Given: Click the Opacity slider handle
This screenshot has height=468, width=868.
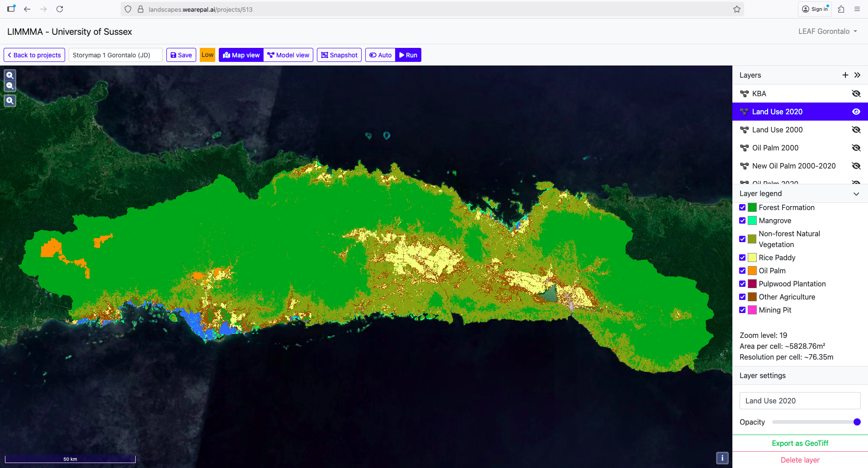Looking at the screenshot, I should tap(857, 422).
